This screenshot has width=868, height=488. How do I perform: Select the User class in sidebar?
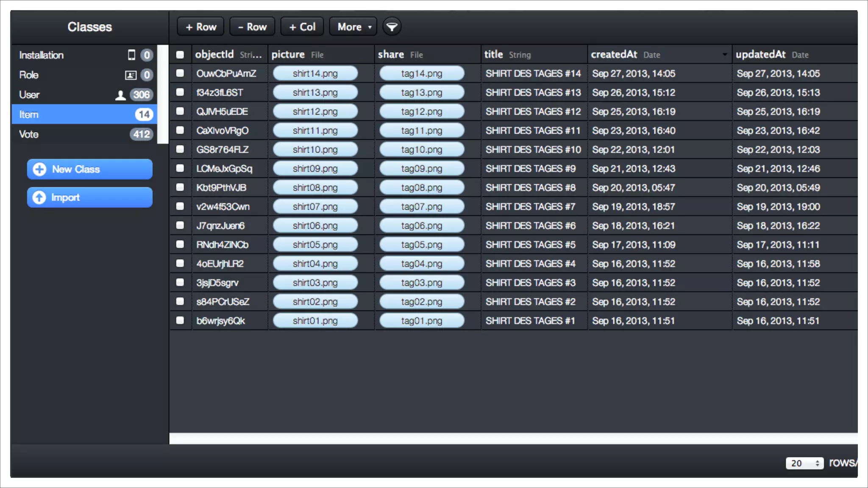coord(29,95)
